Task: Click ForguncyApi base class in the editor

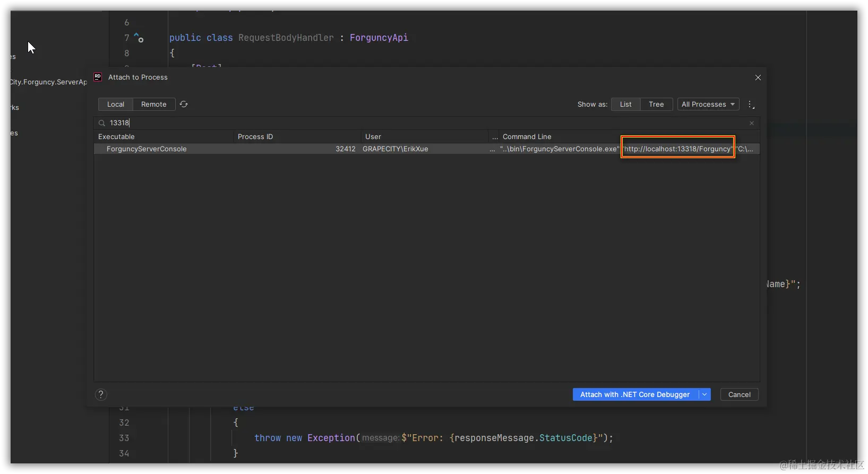Action: 379,38
